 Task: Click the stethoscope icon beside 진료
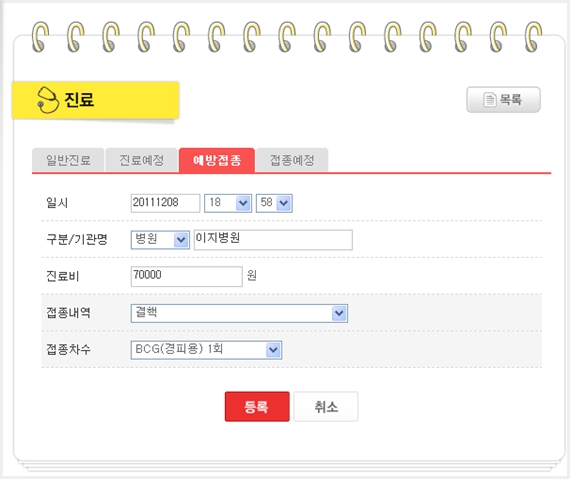tap(48, 100)
